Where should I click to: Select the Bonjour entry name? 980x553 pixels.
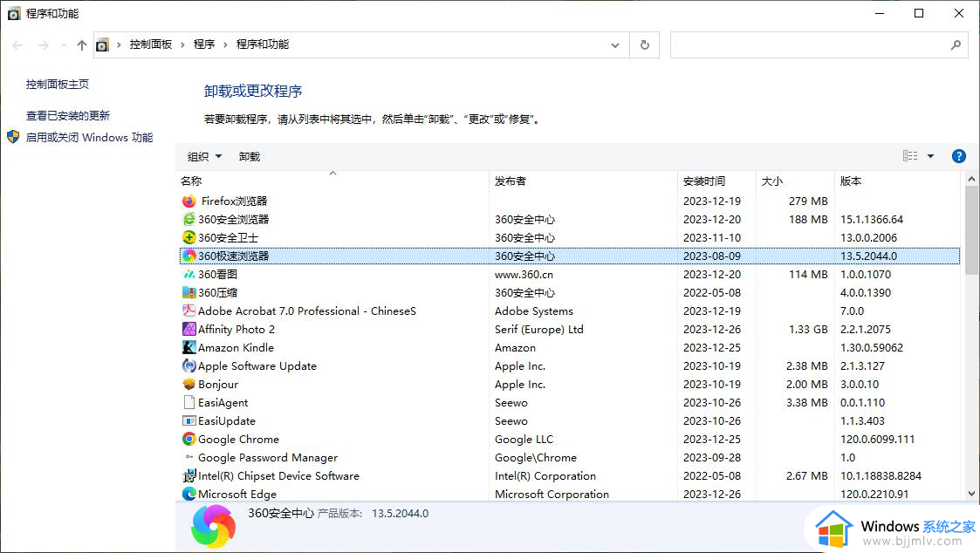tap(218, 385)
